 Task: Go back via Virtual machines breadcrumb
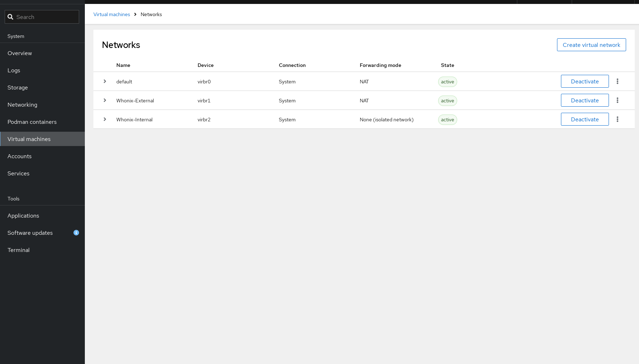point(112,14)
